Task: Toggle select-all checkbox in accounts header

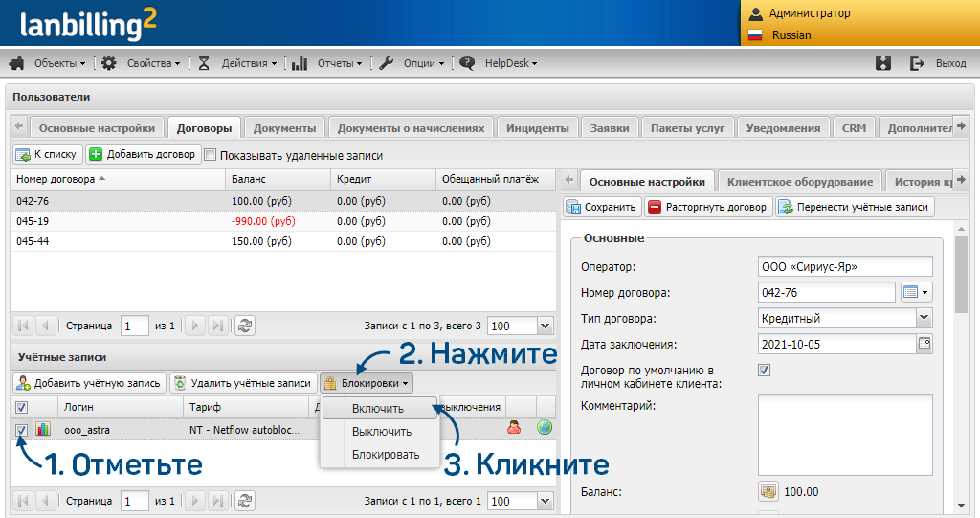Action: pos(21,407)
